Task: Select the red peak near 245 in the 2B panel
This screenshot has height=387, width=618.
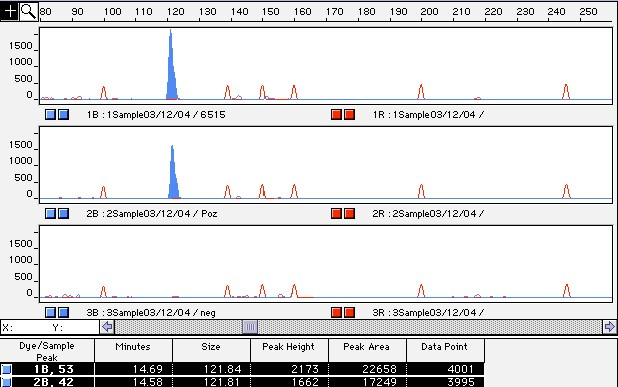Action: click(x=566, y=192)
